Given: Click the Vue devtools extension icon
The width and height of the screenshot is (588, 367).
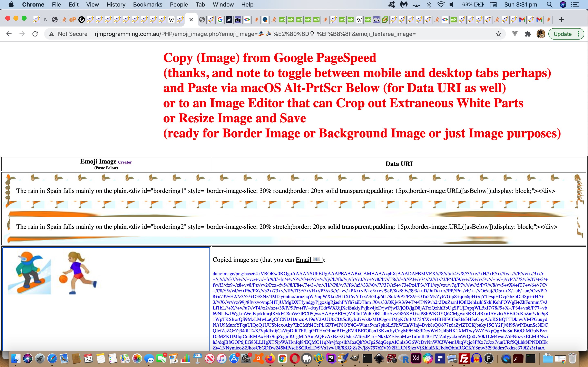Looking at the screenshot, I should click(515, 34).
